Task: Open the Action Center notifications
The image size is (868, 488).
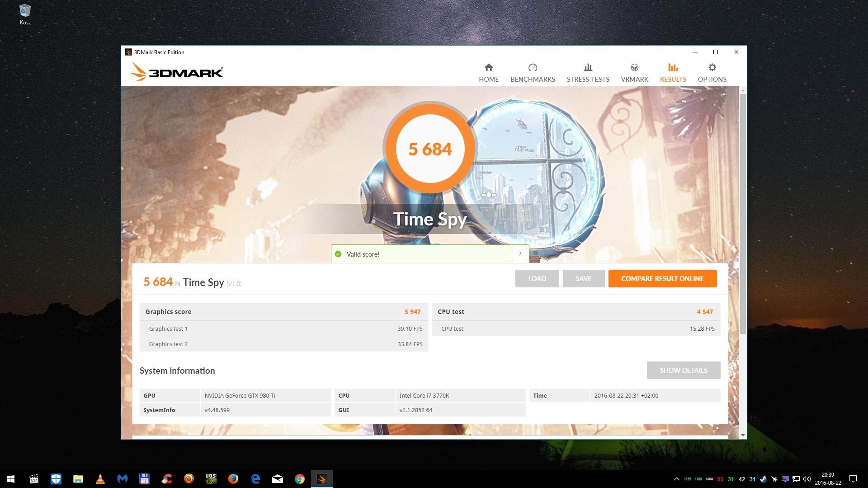Action: [x=853, y=479]
